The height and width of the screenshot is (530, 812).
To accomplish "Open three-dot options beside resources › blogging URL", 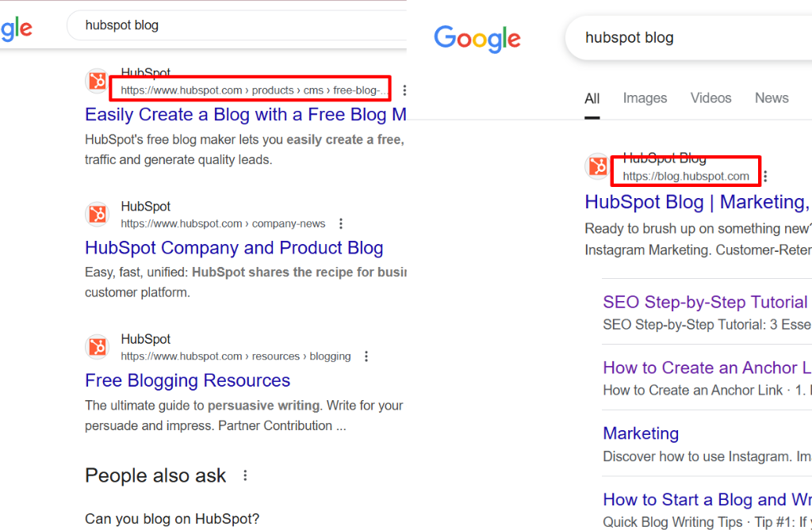I will 366,357.
